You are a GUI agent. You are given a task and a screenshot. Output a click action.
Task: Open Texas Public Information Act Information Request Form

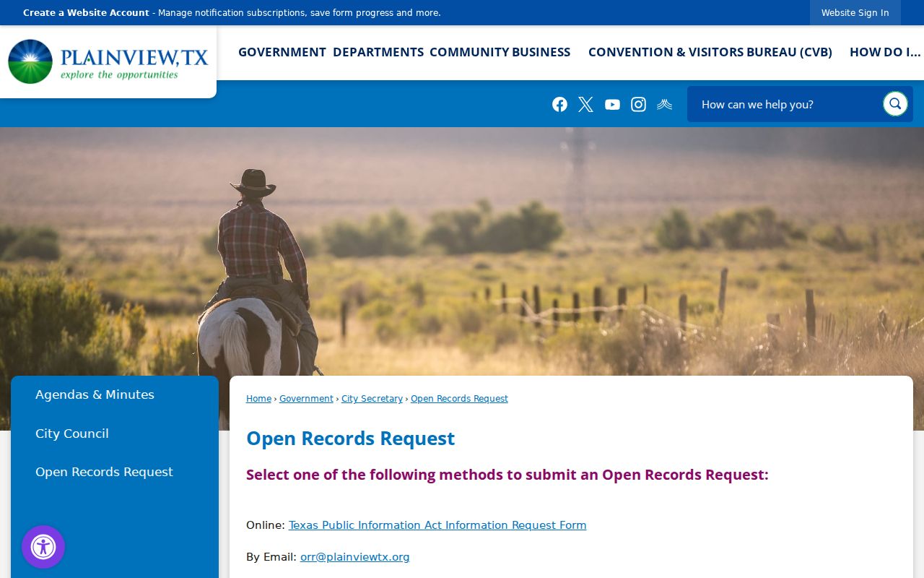pyautogui.click(x=437, y=525)
